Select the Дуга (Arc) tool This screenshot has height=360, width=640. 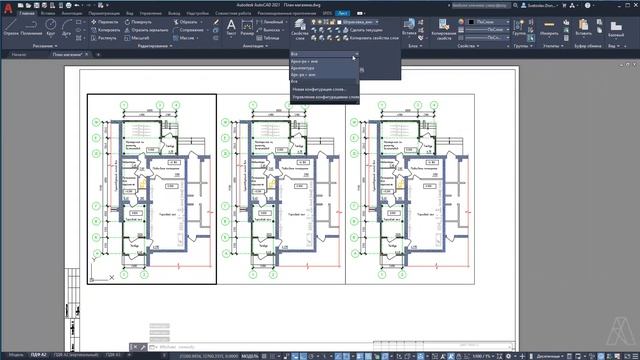pos(67,27)
